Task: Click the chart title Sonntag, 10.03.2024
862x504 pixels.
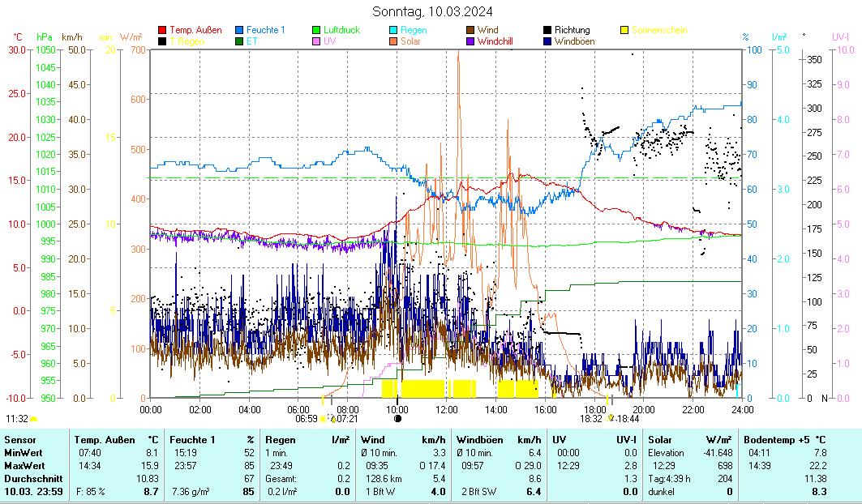Action: 431,11
